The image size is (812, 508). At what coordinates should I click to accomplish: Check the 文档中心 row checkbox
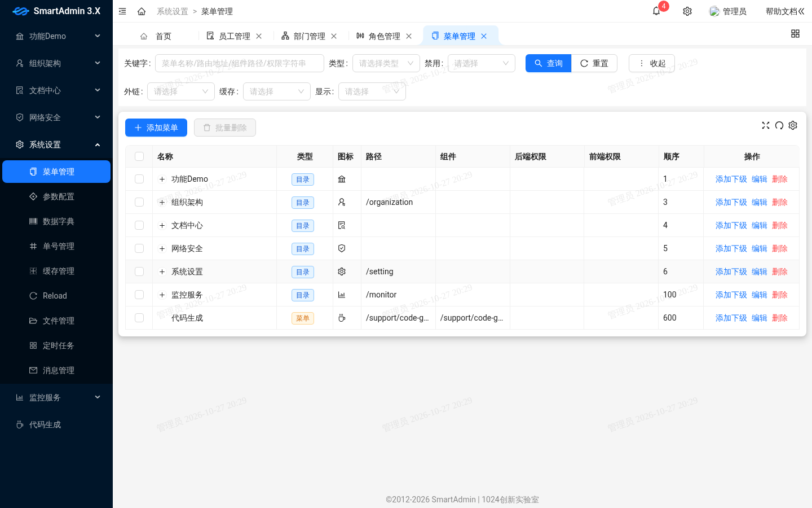click(139, 225)
